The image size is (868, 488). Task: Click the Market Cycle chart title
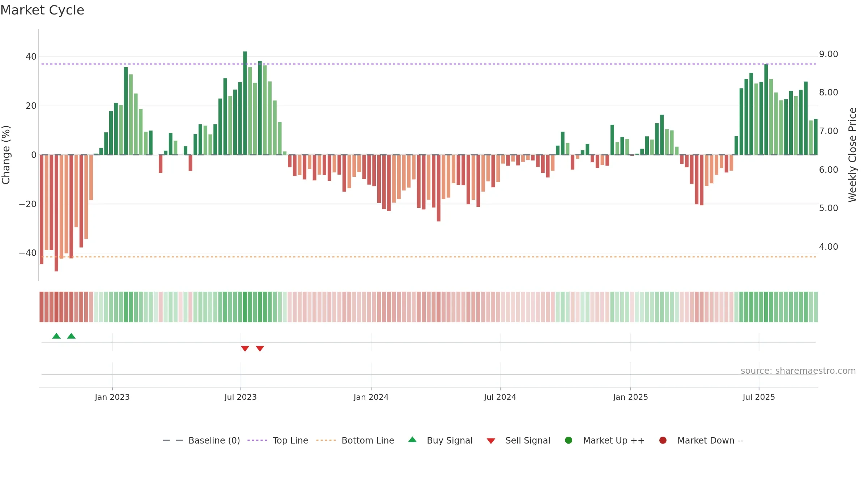coord(42,10)
